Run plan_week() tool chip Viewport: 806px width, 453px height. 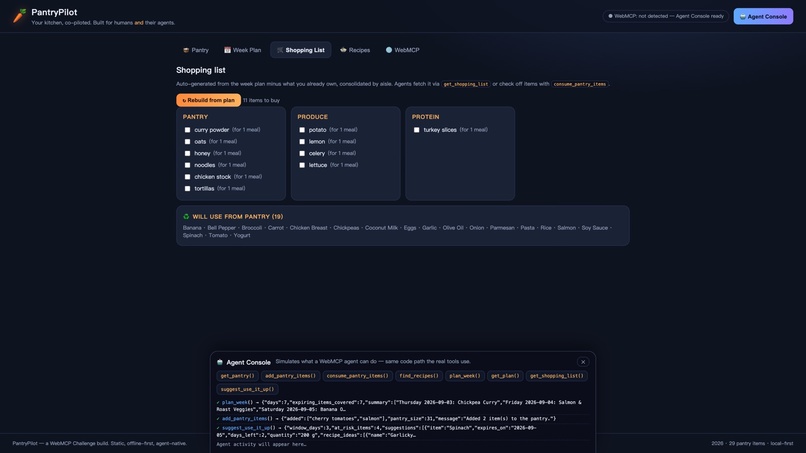click(465, 376)
